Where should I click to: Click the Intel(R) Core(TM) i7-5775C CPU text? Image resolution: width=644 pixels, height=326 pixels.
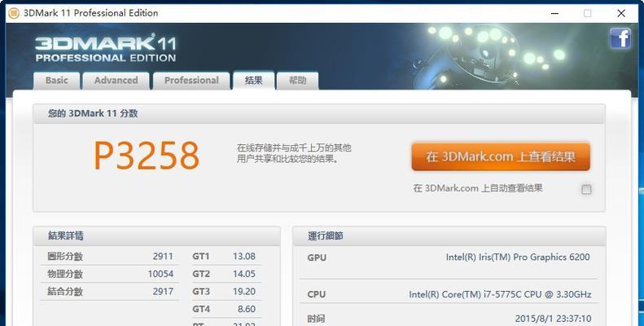[x=500, y=294]
